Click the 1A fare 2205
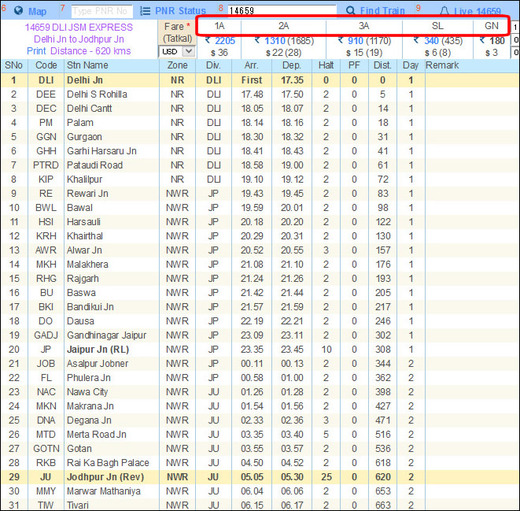 (x=225, y=41)
